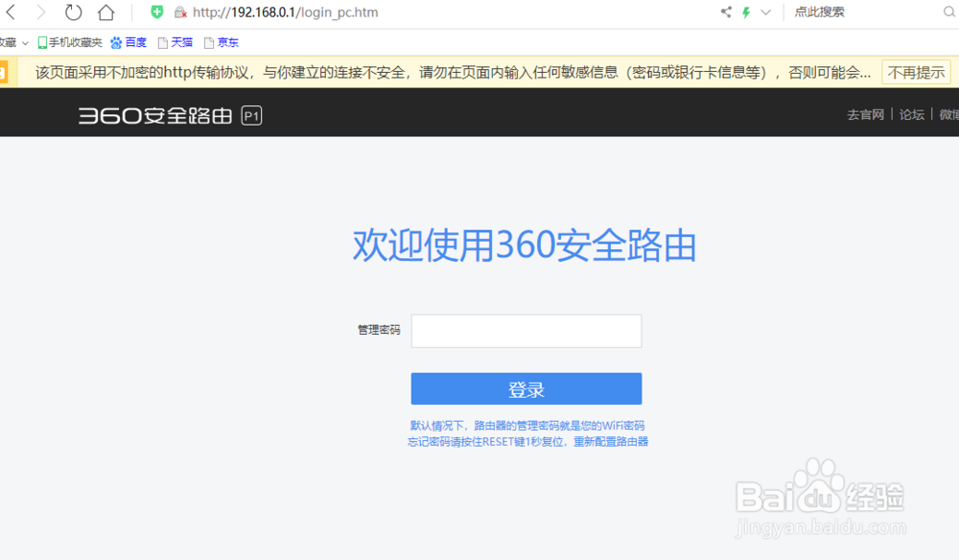Image resolution: width=959 pixels, height=560 pixels.
Task: Open the 手机收藏夹 bookmark
Action: [70, 42]
